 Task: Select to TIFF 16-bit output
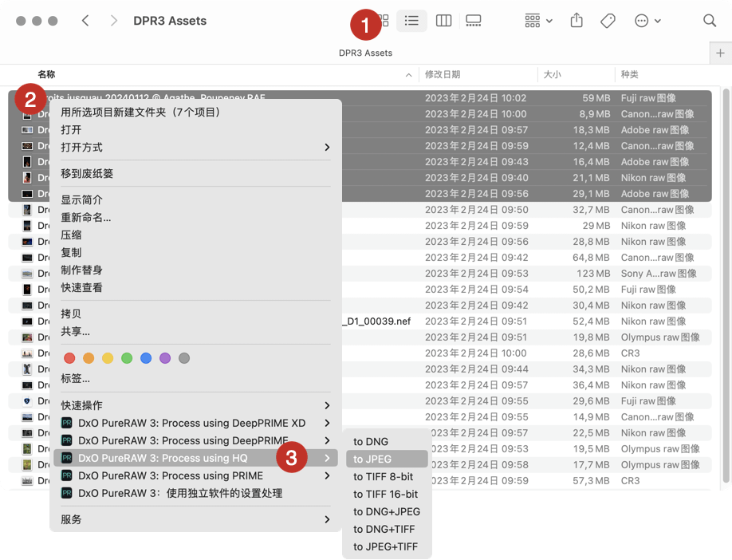pos(387,494)
